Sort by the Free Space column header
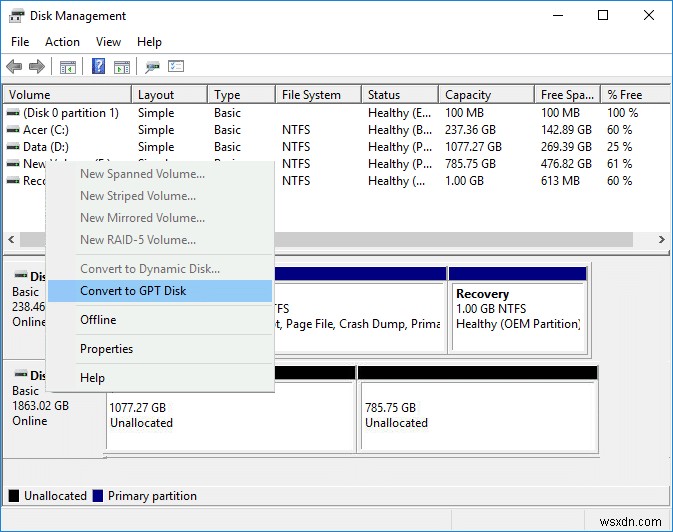This screenshot has height=532, width=673. pyautogui.click(x=568, y=95)
